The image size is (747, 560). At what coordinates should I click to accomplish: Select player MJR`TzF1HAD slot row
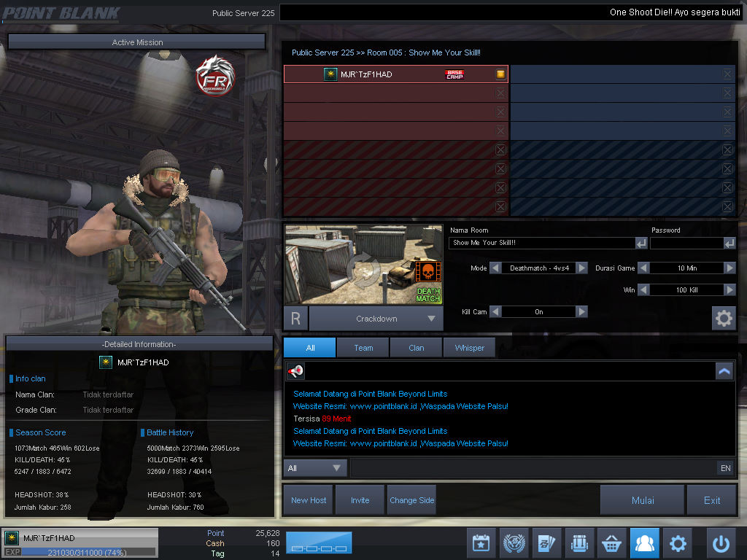396,74
